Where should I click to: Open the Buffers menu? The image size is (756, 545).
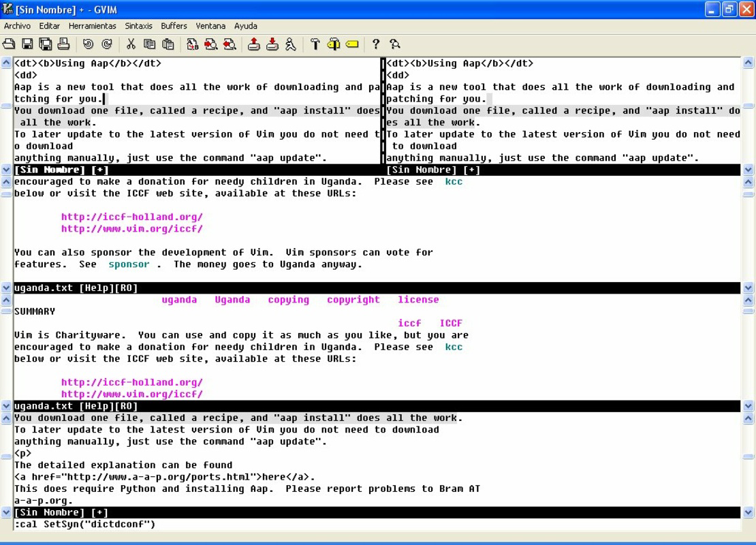174,26
